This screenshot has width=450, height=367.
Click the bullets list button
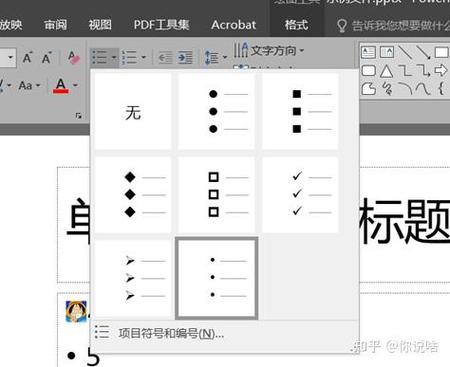click(x=99, y=58)
